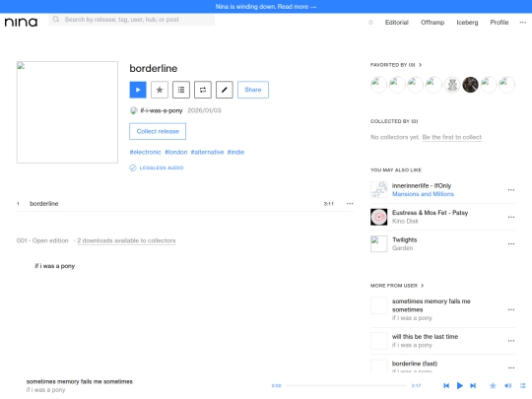
Task: Open options for will this be the last time
Action: click(x=511, y=341)
